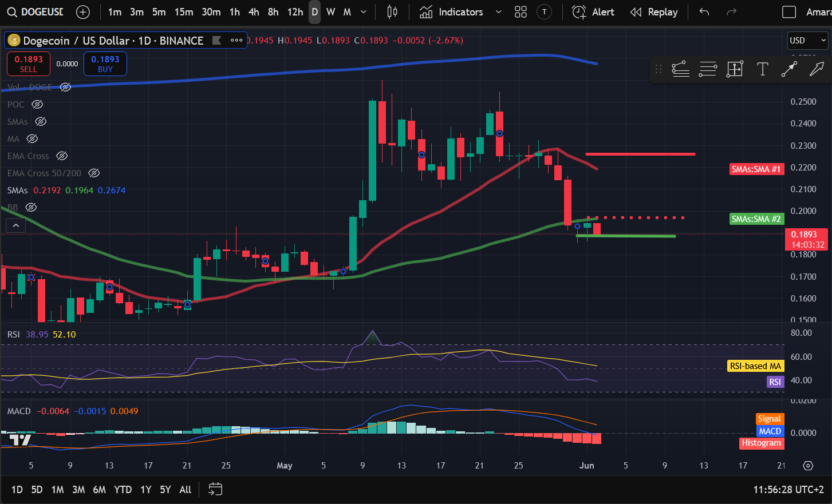The width and height of the screenshot is (832, 504).
Task: Open the time axis settings gear icon
Action: coord(808,466)
